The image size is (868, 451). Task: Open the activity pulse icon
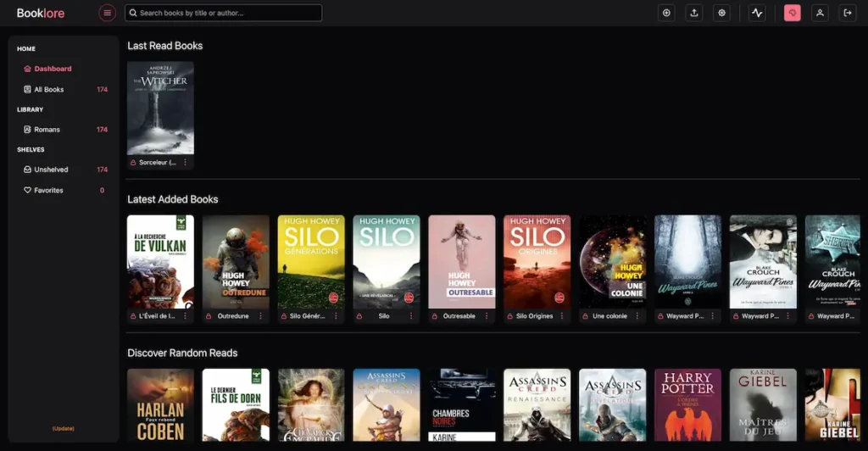point(757,13)
